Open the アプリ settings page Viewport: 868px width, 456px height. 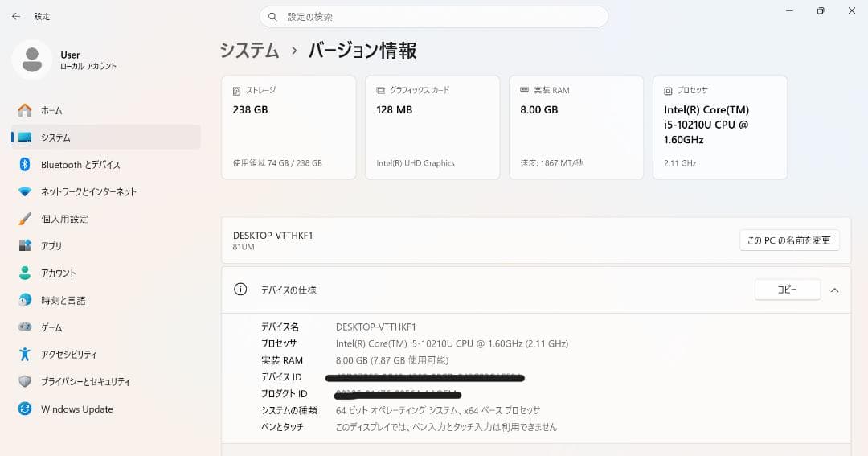[106, 245]
